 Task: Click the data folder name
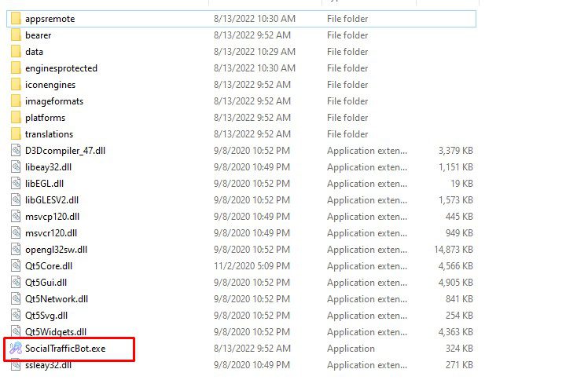[34, 52]
